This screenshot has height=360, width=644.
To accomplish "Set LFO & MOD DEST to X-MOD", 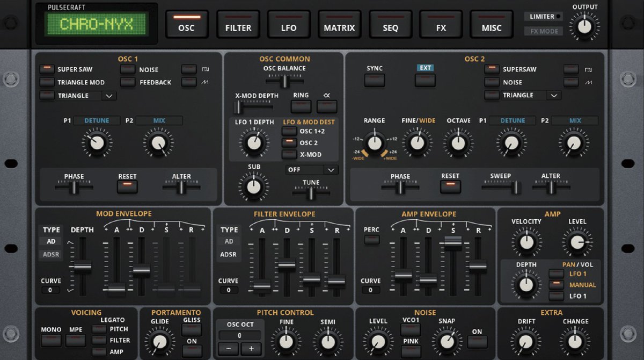I will 289,154.
